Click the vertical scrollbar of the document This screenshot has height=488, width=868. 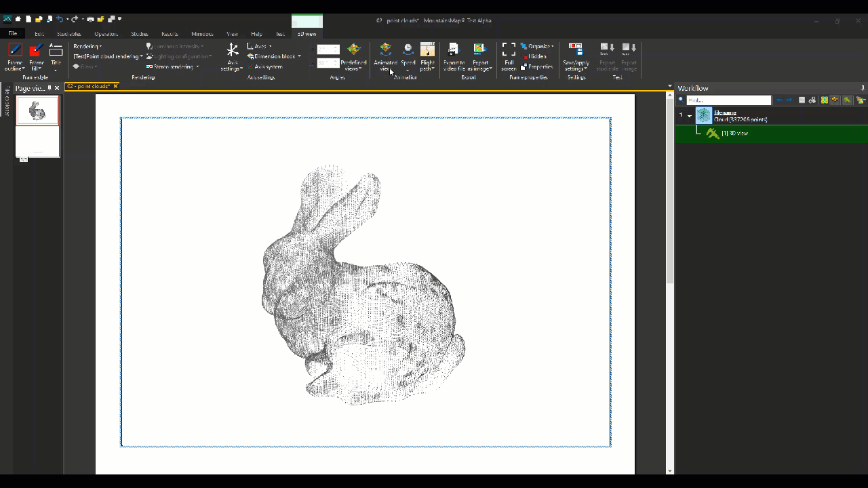[670, 190]
